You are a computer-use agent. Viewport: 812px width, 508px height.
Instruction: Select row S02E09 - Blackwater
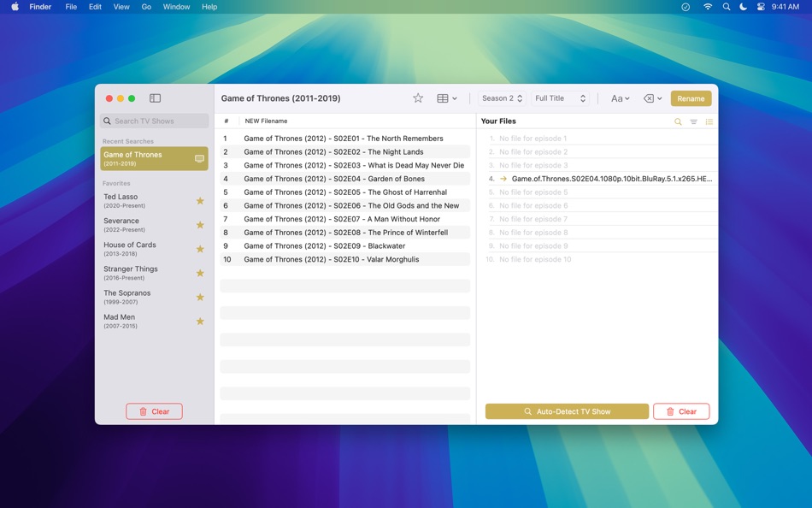coord(345,245)
